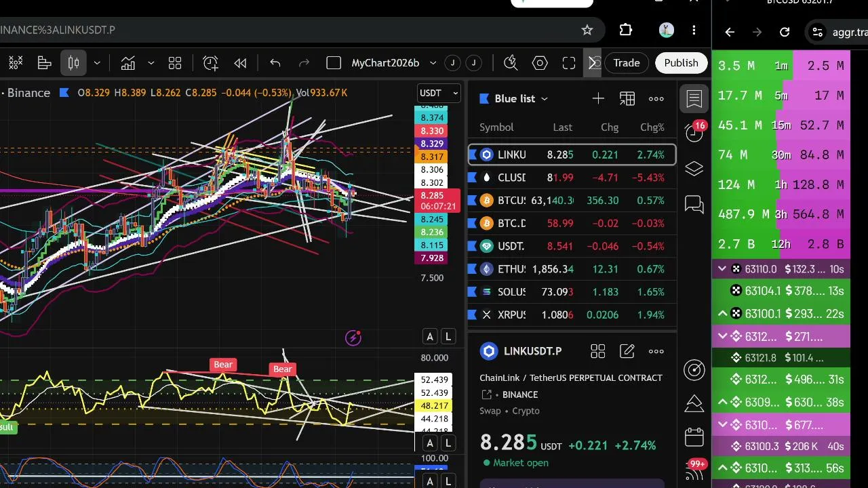This screenshot has width=868, height=488.
Task: Open the Blue list watchlist dropdown
Action: [x=515, y=99]
